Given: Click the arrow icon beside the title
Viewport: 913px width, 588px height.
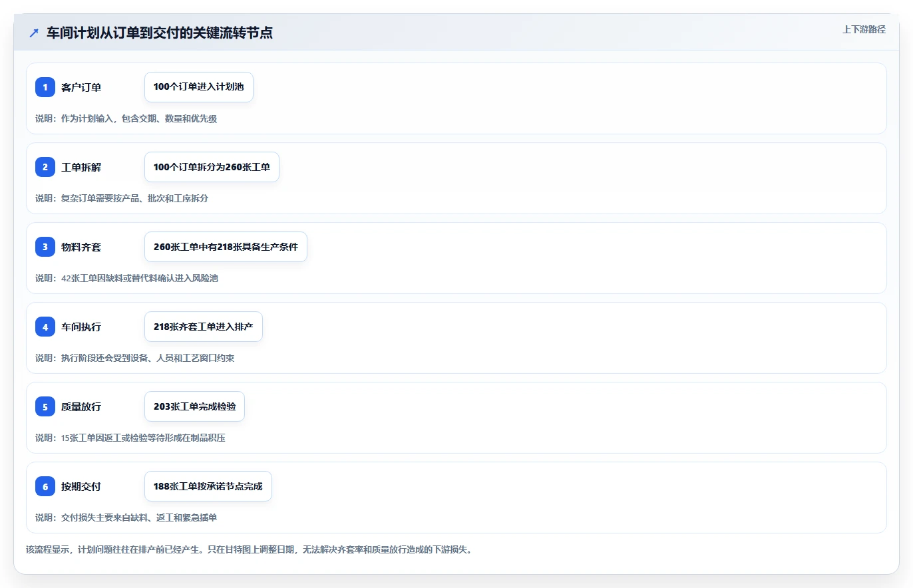Looking at the screenshot, I should tap(34, 33).
